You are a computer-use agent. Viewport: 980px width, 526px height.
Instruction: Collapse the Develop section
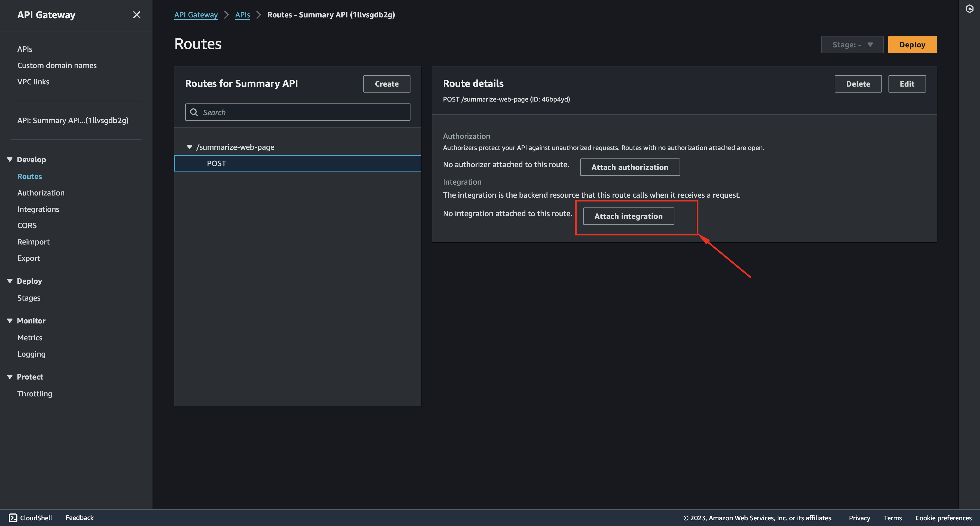(10, 159)
